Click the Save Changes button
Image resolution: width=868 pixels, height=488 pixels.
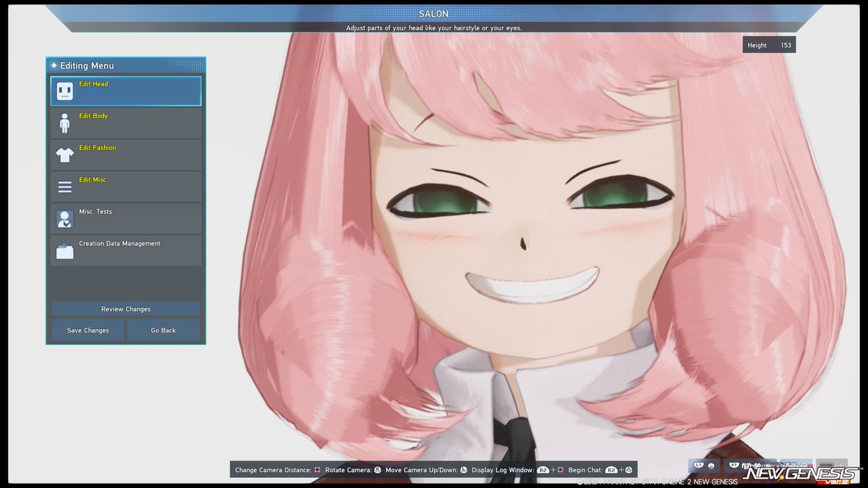point(88,330)
